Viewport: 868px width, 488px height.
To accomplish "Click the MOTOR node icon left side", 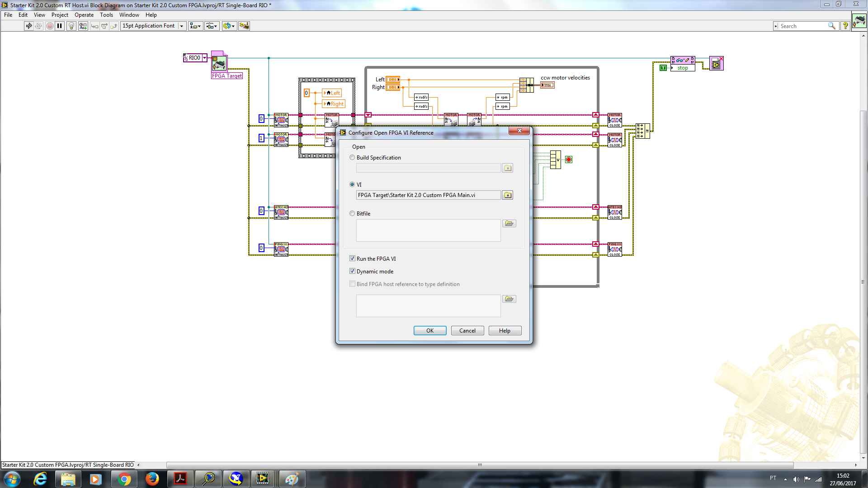I will tap(280, 118).
